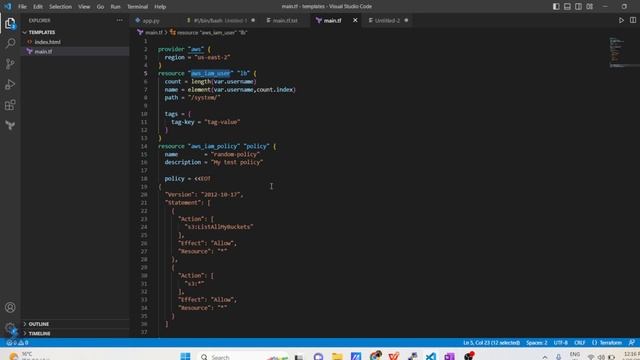Switch to the Untitled-2 tab
The height and width of the screenshot is (360, 640).
click(387, 20)
